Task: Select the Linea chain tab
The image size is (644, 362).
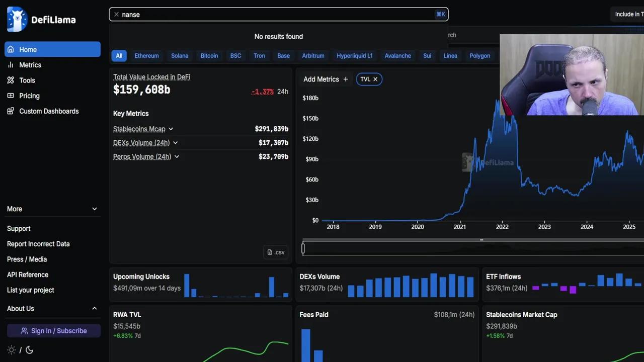Action: coord(450,56)
